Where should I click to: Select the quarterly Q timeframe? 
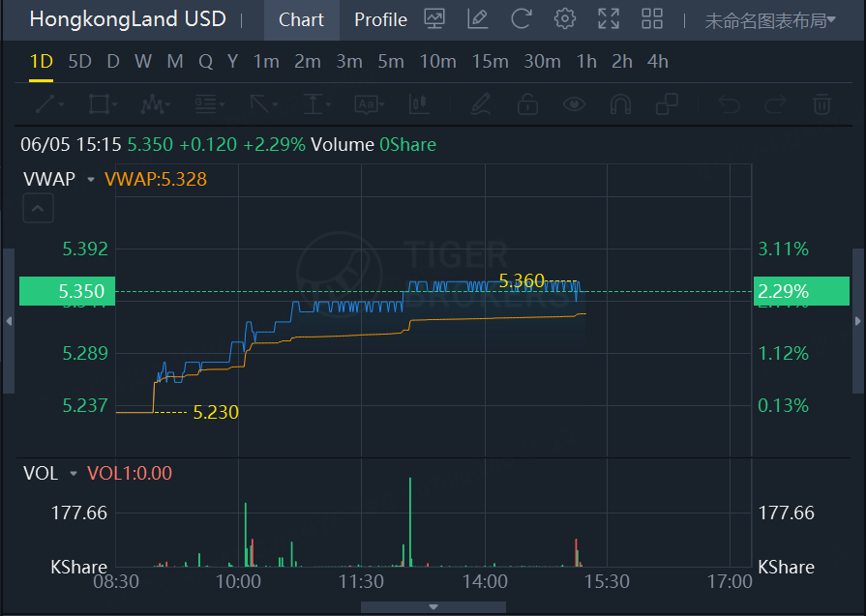205,61
